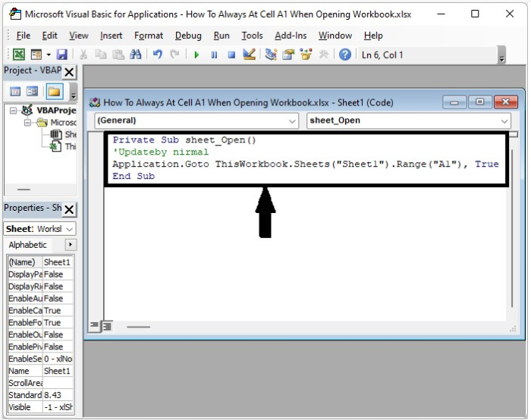Open the Insert menu
The width and height of the screenshot is (531, 420).
(x=111, y=36)
